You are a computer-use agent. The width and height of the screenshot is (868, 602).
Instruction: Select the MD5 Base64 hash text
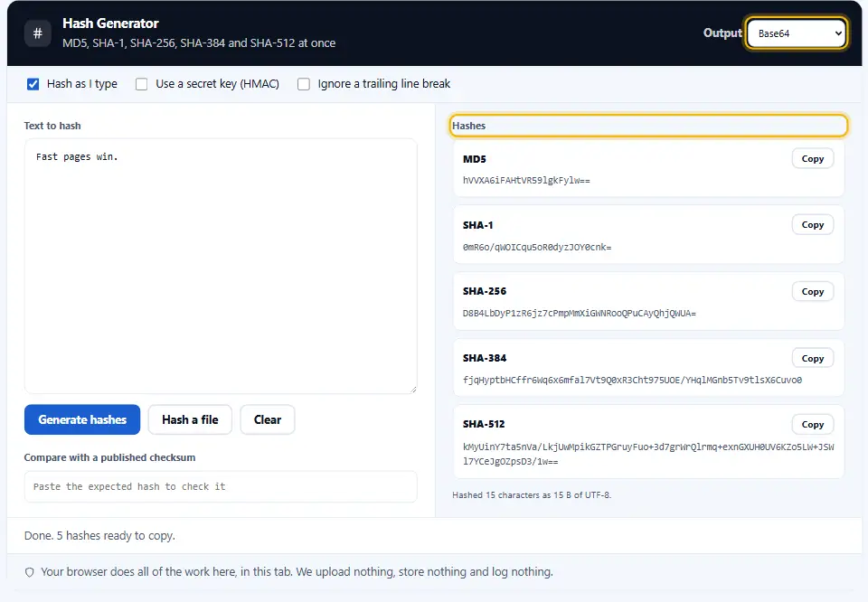click(x=526, y=181)
